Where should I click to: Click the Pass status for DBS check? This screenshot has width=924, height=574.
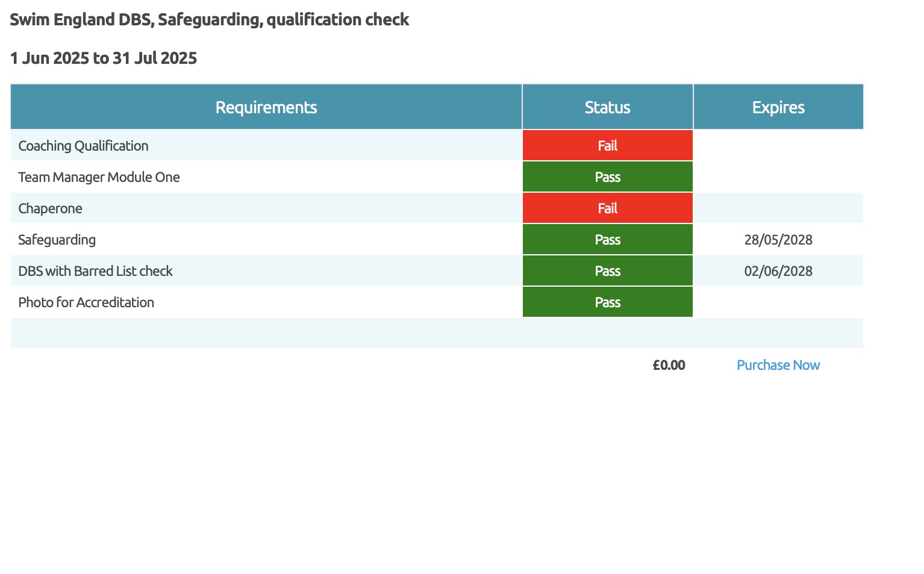607,271
